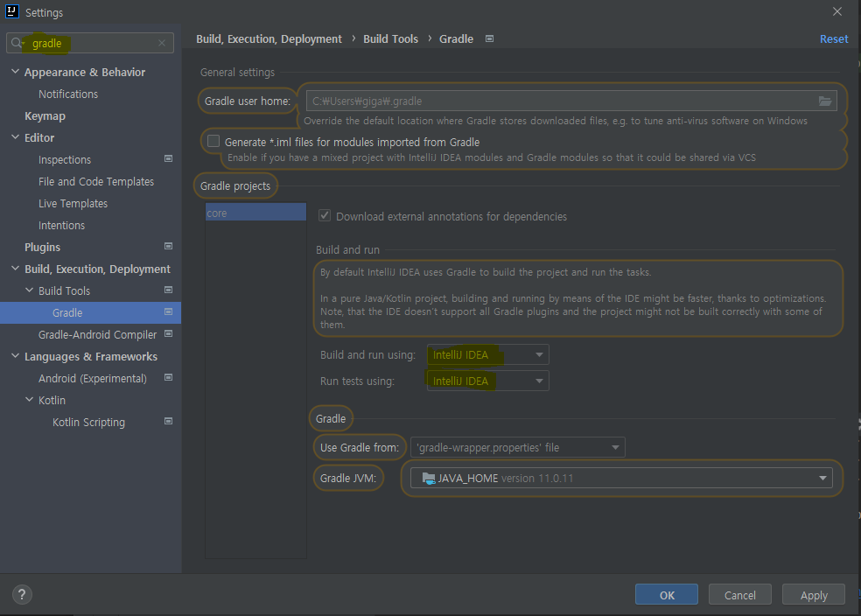This screenshot has height=616, width=861.
Task: Select the core project in Gradle projects list
Action: pyautogui.click(x=255, y=213)
